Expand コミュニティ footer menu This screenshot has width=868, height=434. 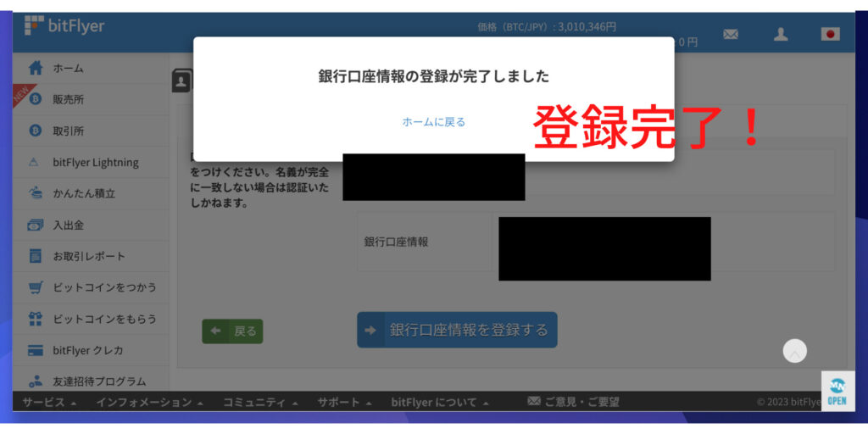pyautogui.click(x=261, y=402)
